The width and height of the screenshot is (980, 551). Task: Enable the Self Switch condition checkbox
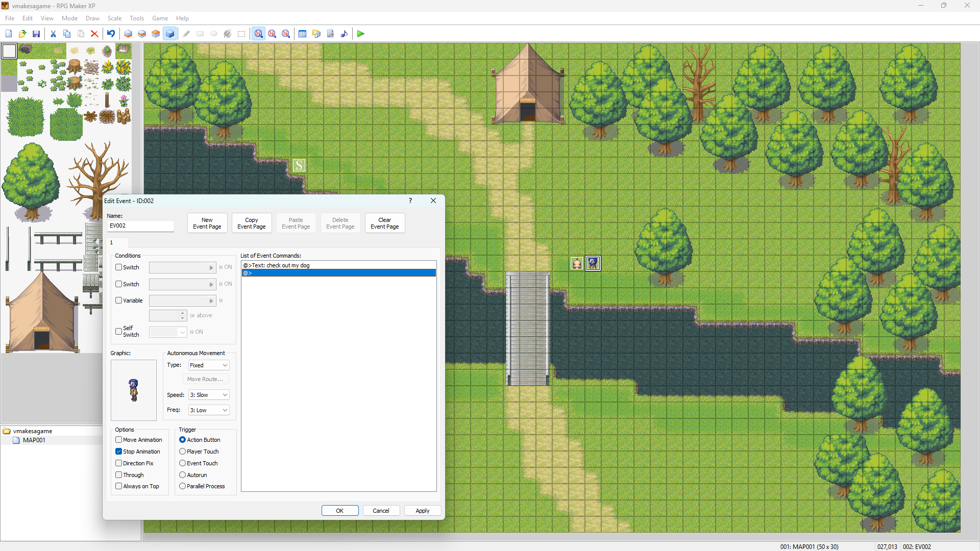tap(118, 332)
